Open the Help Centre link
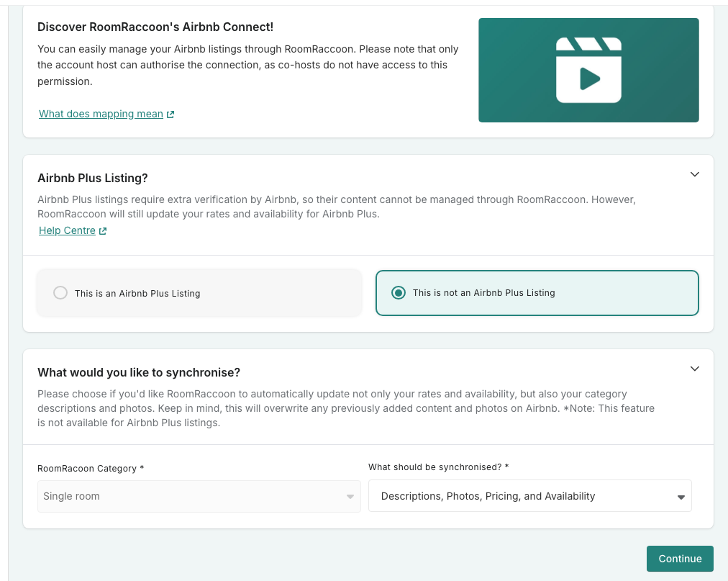The width and height of the screenshot is (728, 581). 67,230
